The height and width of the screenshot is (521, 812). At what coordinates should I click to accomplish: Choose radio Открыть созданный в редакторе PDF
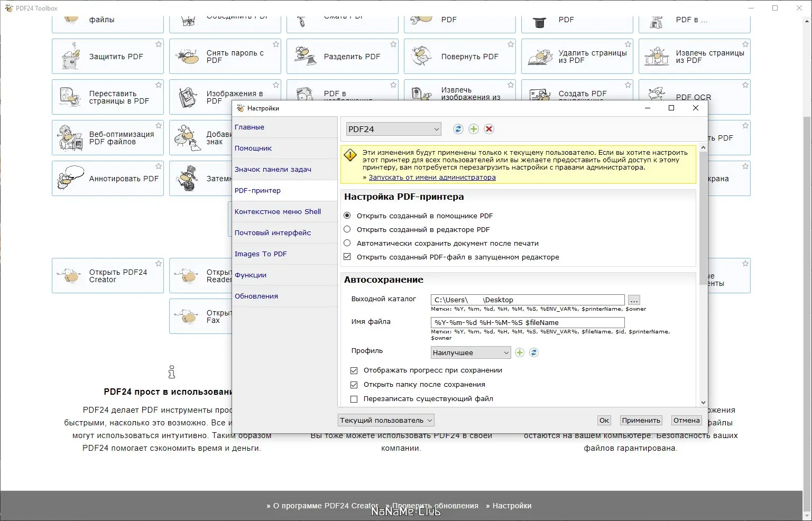347,229
